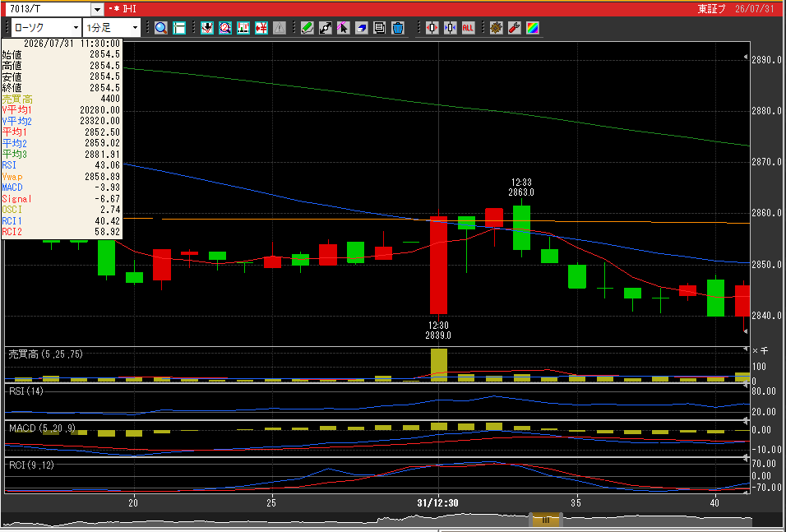The image size is (786, 532).
Task: Open the red wrench tools icon
Action: (x=515, y=28)
